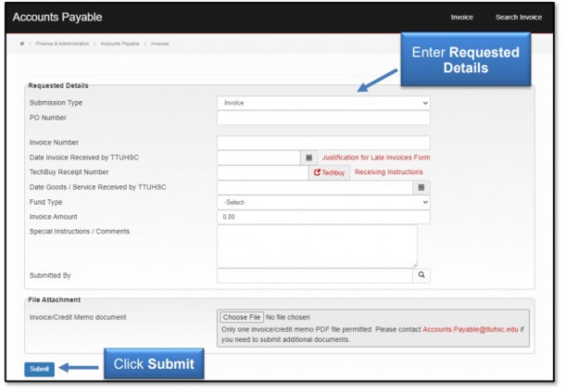The image size is (566, 392).
Task: Click the Finance & Administration breadcrumb
Action: pos(62,44)
